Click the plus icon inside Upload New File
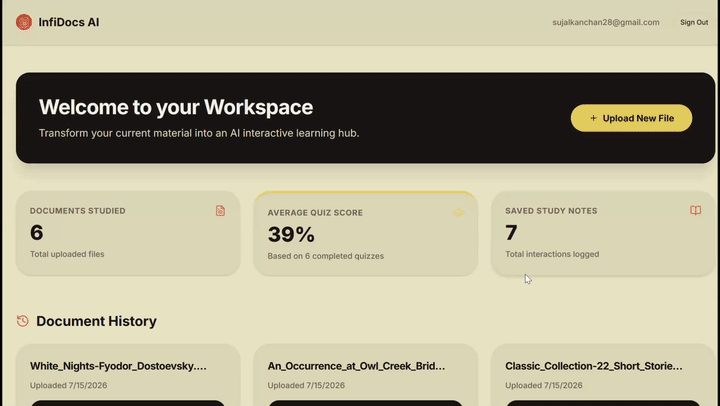 click(x=593, y=118)
